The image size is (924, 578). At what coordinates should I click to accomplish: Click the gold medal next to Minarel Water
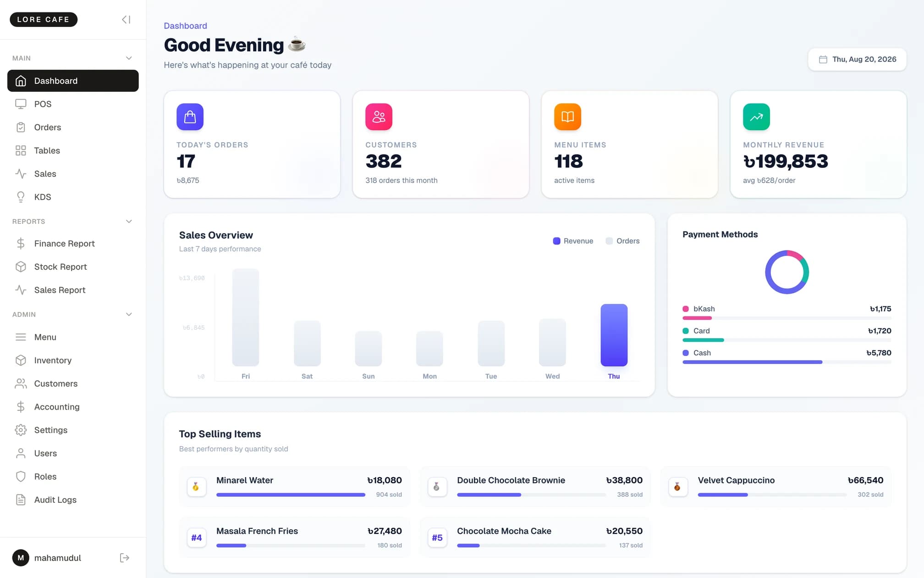(x=196, y=487)
